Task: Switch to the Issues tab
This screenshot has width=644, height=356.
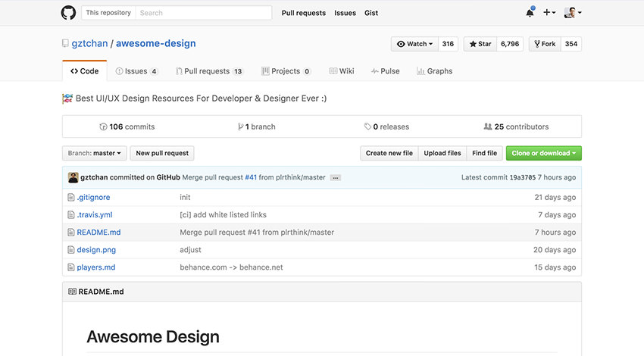Action: point(137,71)
